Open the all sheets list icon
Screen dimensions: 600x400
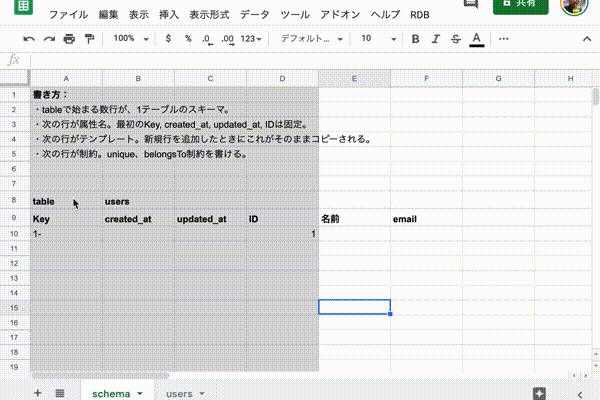(x=60, y=393)
